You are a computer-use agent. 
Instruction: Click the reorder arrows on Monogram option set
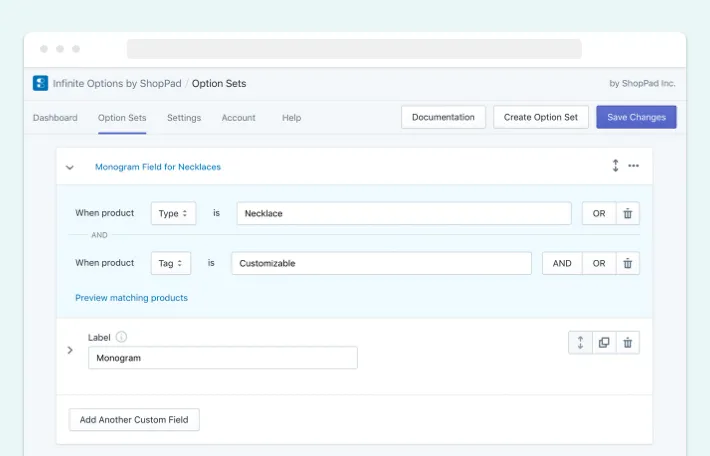click(615, 166)
